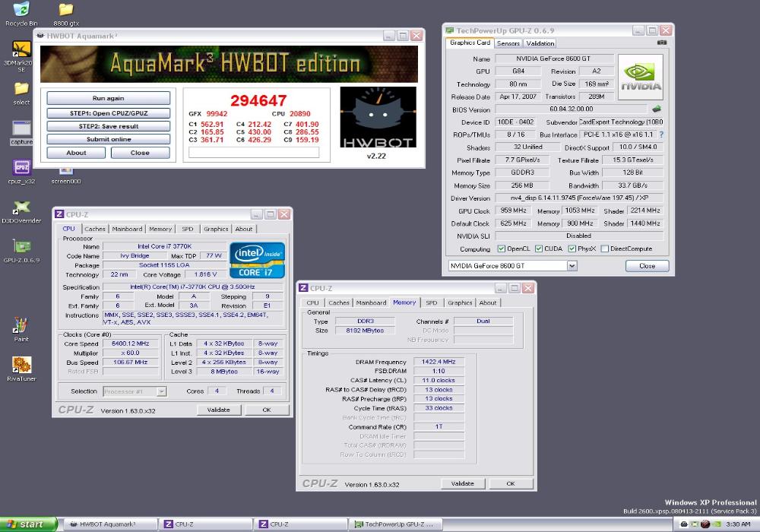This screenshot has width=760, height=532.
Task: Open About tab in left CPU-Z window
Action: pos(244,229)
